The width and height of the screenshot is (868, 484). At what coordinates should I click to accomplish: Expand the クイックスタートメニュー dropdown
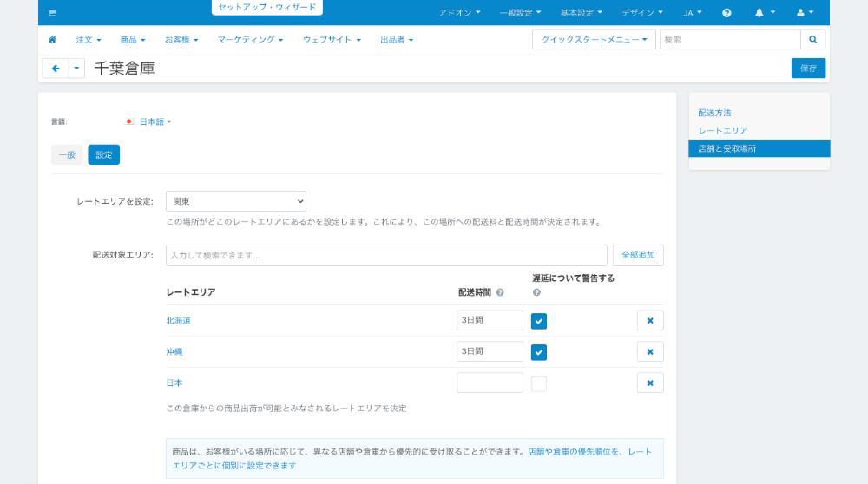pyautogui.click(x=594, y=40)
